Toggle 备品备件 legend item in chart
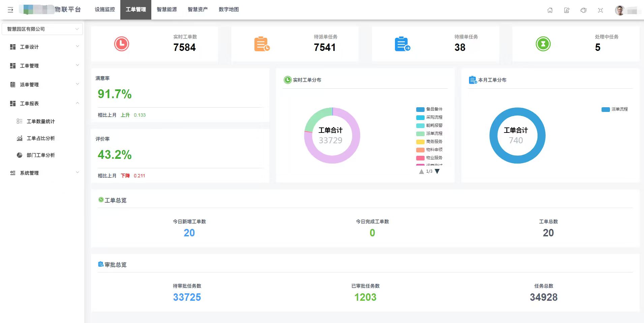This screenshot has width=644, height=323. (429, 109)
